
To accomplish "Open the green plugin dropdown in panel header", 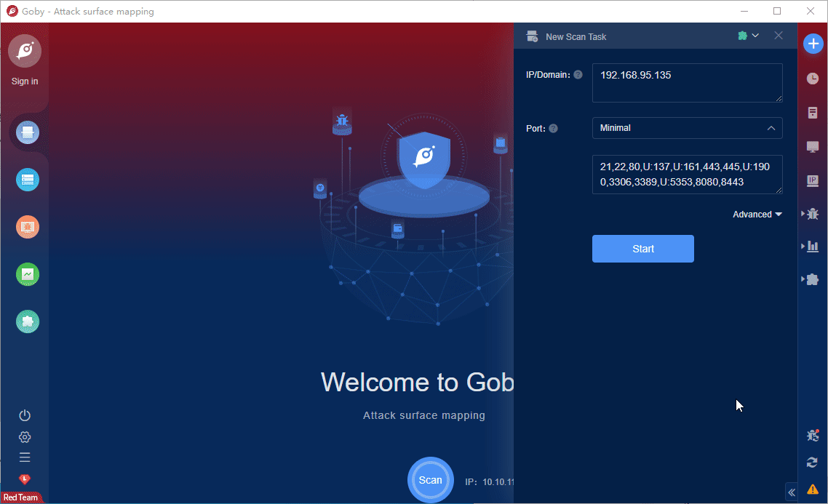I will tap(748, 36).
